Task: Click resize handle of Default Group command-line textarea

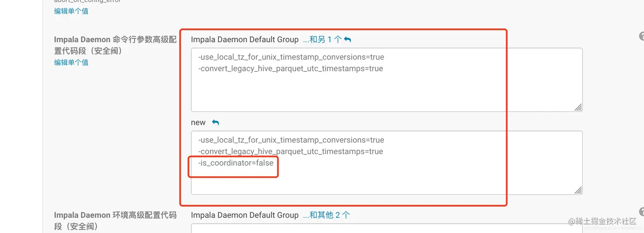Action: tap(578, 108)
